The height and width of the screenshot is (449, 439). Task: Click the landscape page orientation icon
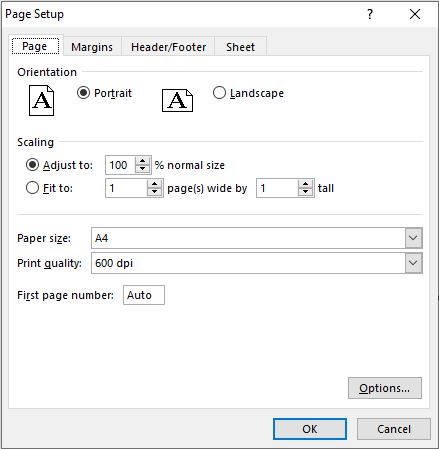(177, 100)
